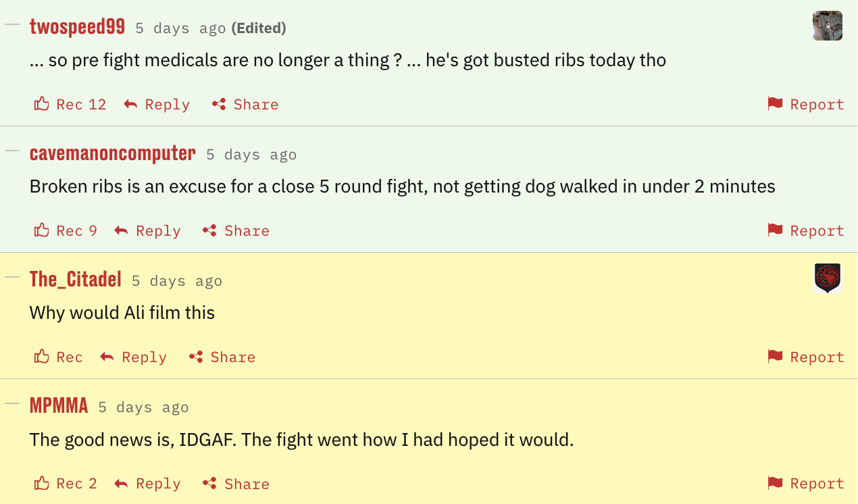
Task: Recommend The_Citadel's comment
Action: pyautogui.click(x=58, y=357)
